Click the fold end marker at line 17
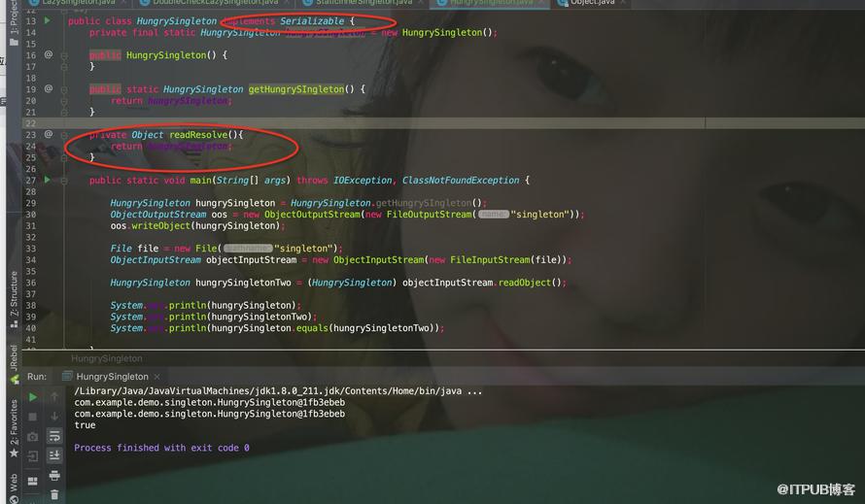This screenshot has height=504, width=865. pos(64,67)
